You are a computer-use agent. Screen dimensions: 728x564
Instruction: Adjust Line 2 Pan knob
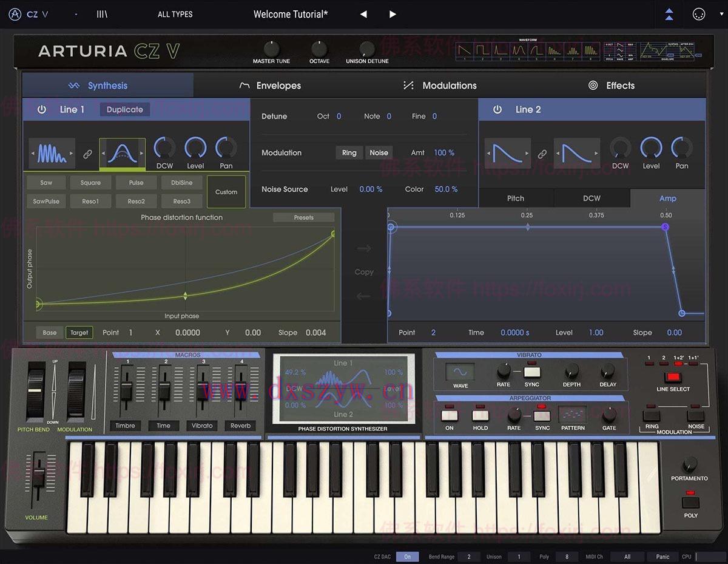tap(682, 148)
